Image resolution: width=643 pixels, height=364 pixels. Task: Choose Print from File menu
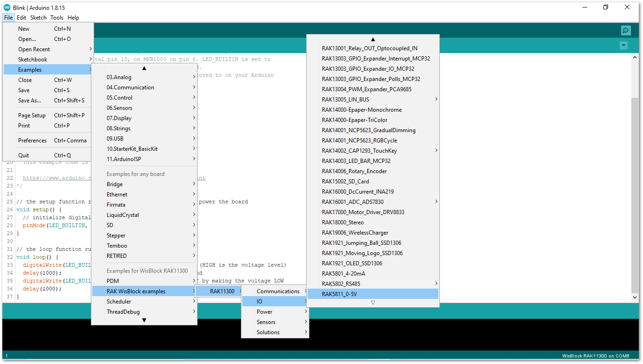(x=48, y=126)
